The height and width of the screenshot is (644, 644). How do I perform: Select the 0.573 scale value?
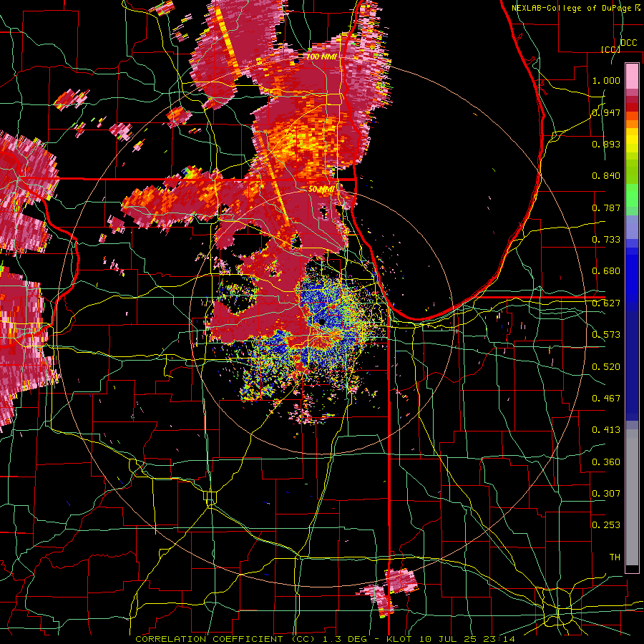[606, 335]
